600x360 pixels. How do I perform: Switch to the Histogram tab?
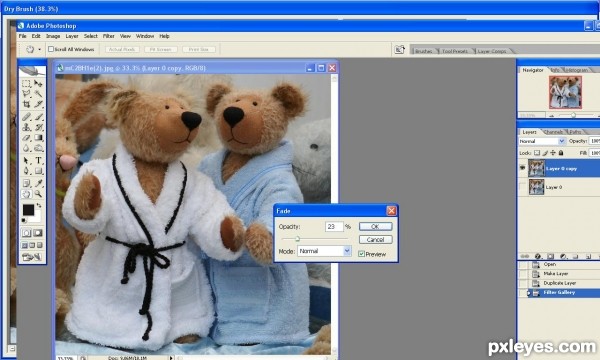[x=576, y=70]
